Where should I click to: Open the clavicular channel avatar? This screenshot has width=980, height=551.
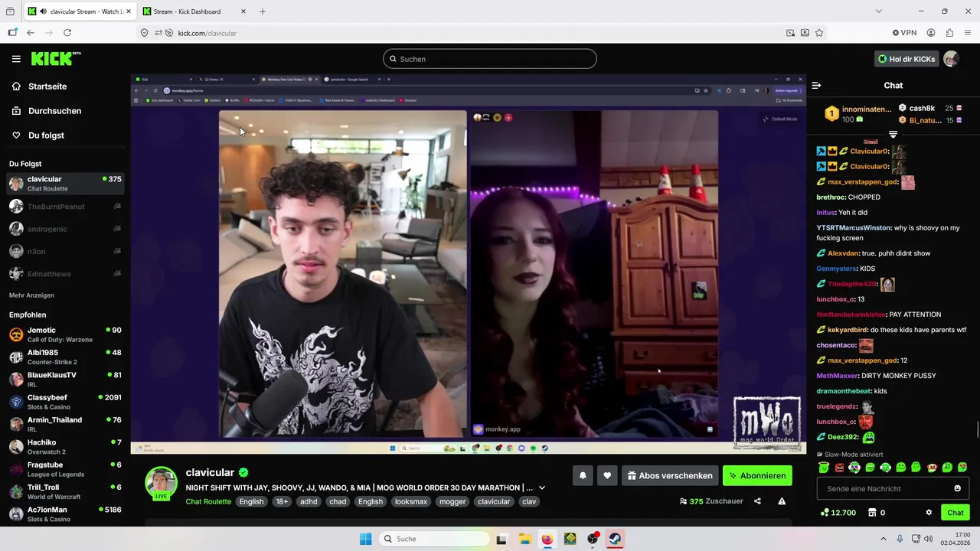pyautogui.click(x=162, y=483)
